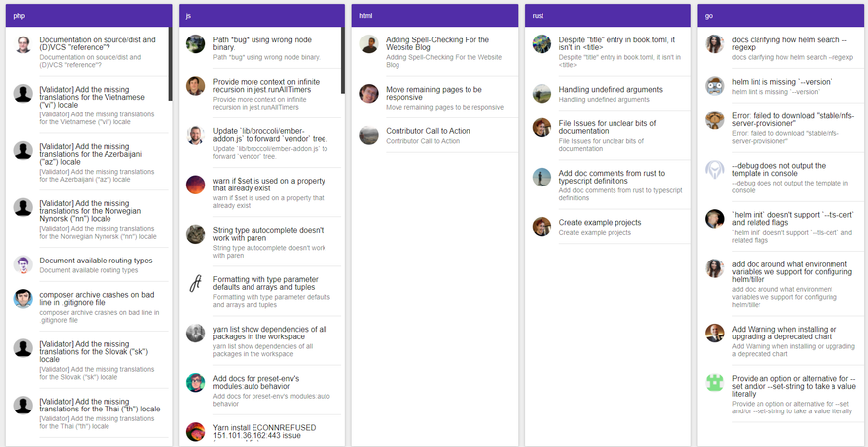868x447 pixels.
Task: Click avatar beside "Add doc comments from rust"
Action: click(542, 178)
